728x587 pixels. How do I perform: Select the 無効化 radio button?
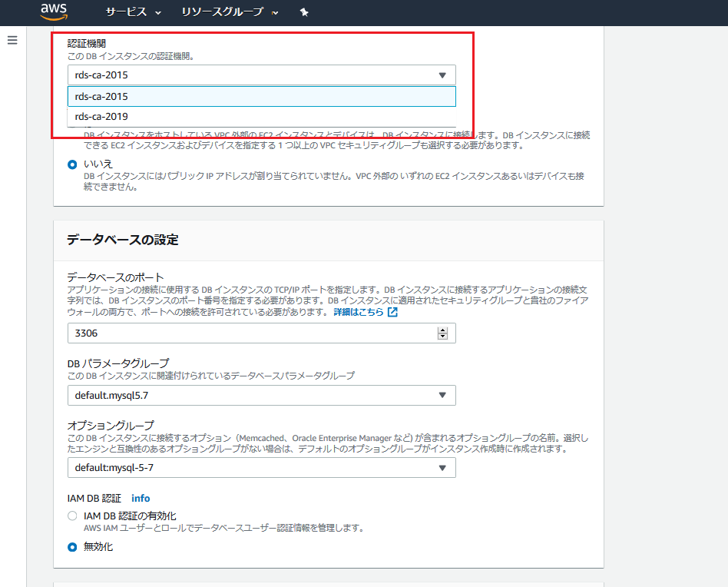[73, 546]
